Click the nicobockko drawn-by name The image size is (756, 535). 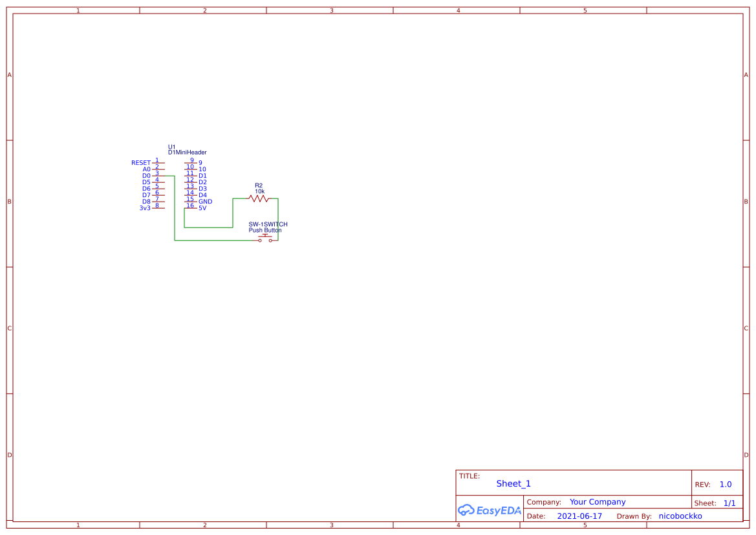680,516
